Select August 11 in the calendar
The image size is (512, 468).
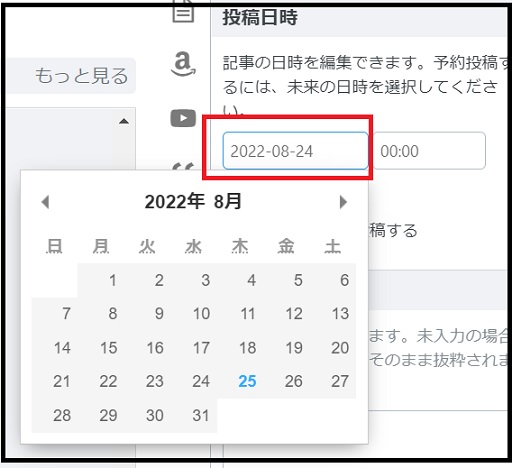coord(240,314)
